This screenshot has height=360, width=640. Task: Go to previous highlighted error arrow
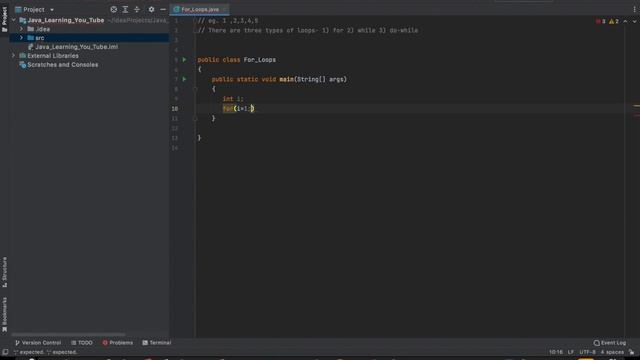tap(625, 21)
